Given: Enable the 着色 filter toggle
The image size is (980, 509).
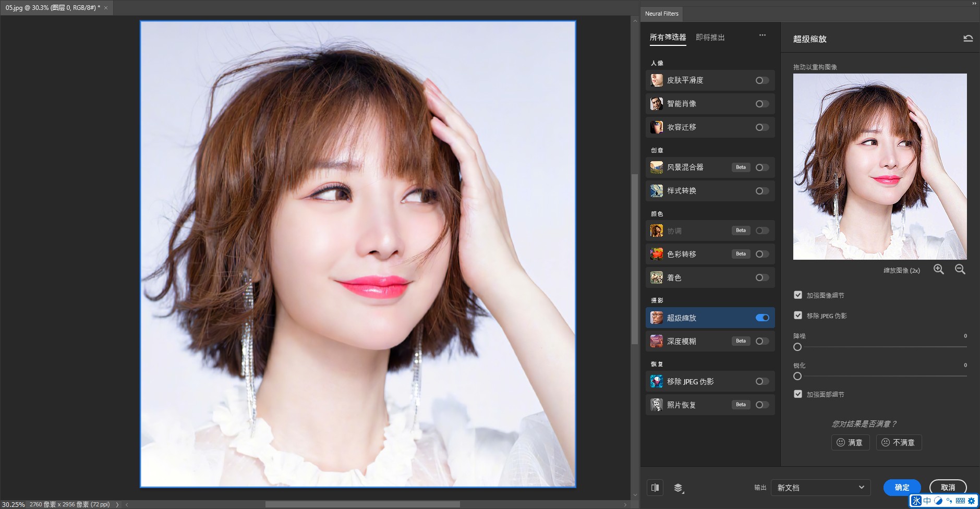Looking at the screenshot, I should click(x=762, y=277).
